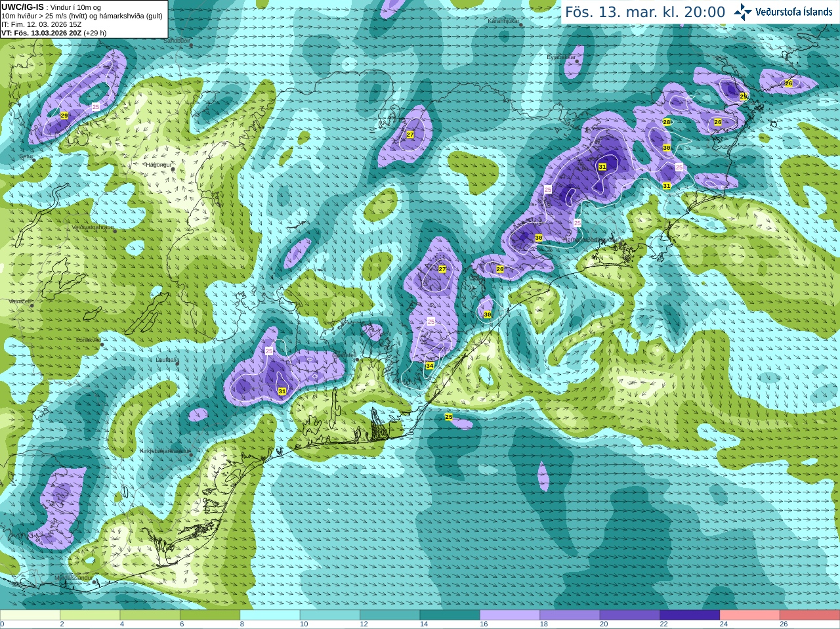Pick the 8–10 m/s pale cyan swatch
Viewport: 840px width, 629px height.
coord(270,615)
